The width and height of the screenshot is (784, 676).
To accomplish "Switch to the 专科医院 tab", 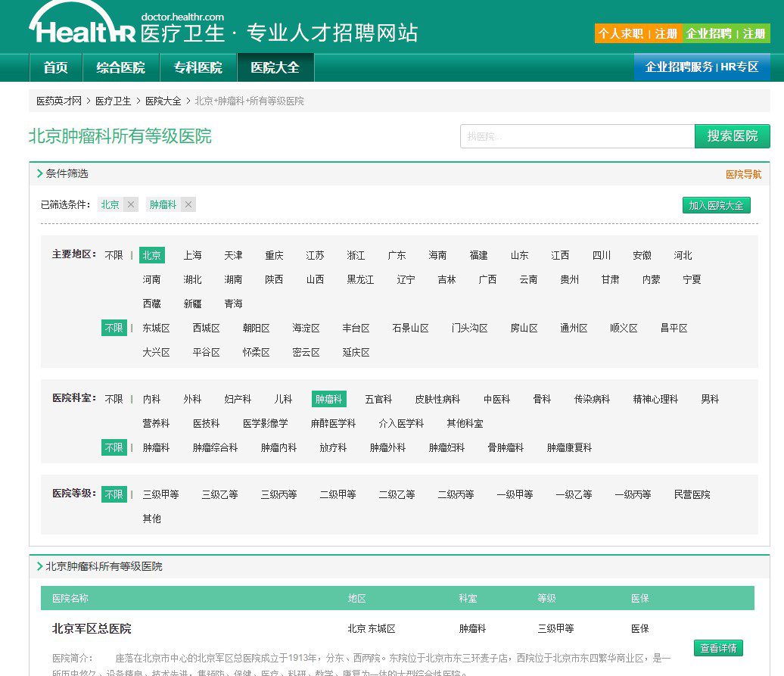I will [198, 67].
